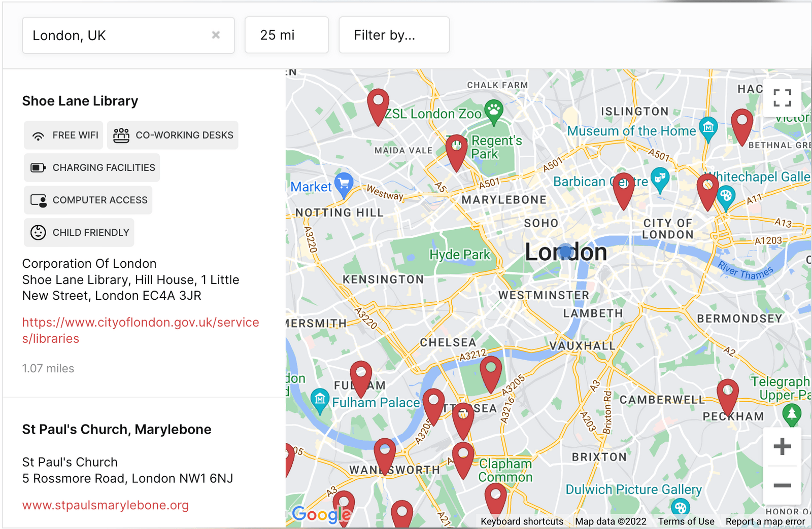Screen dimensions: 812x529
Task: Open the map Terms of Use
Action: click(x=686, y=521)
